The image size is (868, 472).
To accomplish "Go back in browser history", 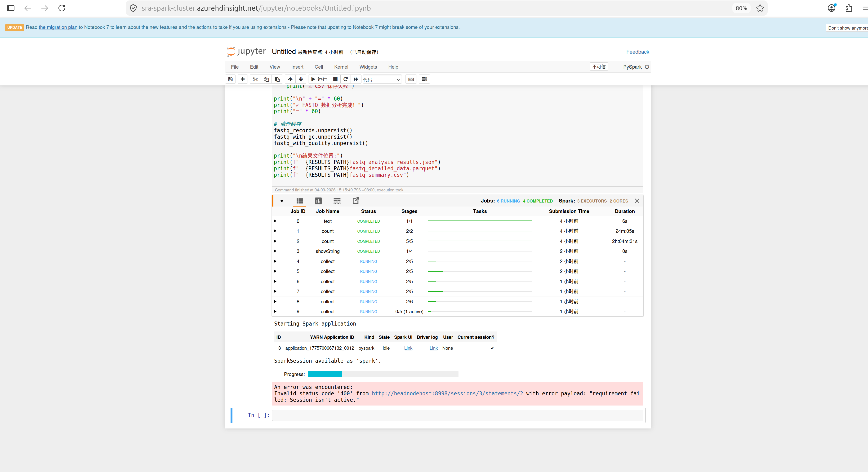I will click(28, 8).
